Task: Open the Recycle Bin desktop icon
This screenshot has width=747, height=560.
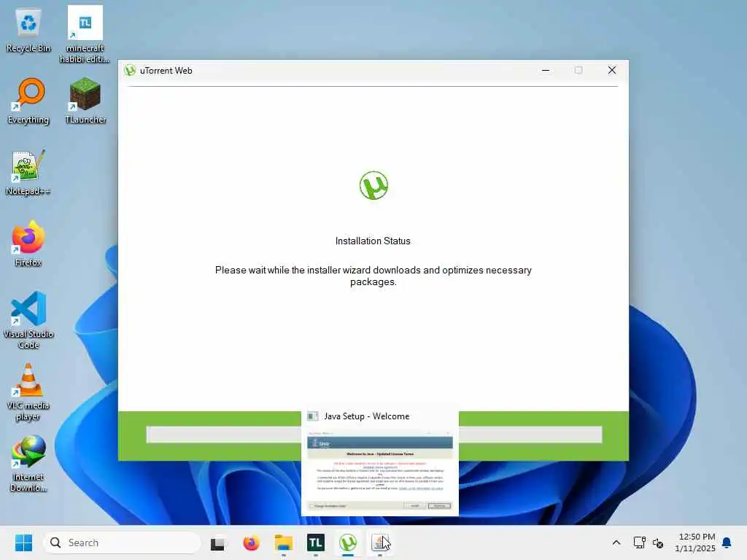Action: click(x=28, y=31)
